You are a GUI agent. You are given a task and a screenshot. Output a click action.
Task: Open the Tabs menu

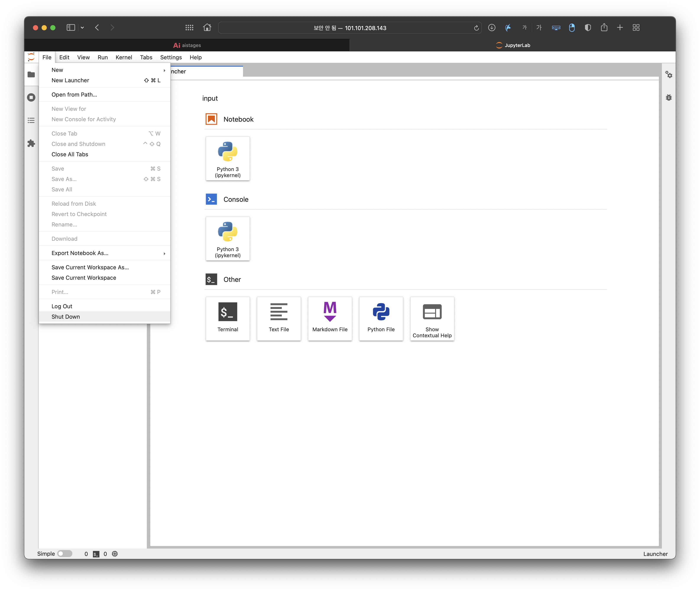tap(146, 57)
